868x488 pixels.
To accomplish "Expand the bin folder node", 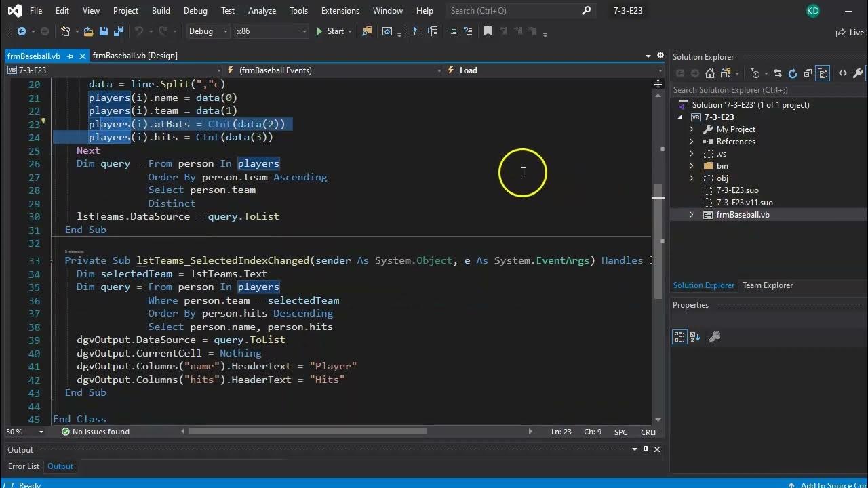I will click(691, 166).
